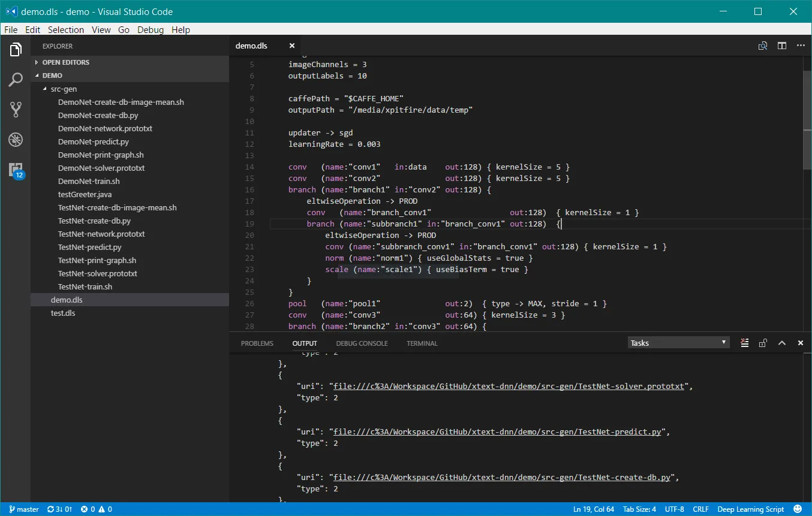Open the TestNet-create-db.py URI link
Screen dimensions: 812x516
coord(502,478)
